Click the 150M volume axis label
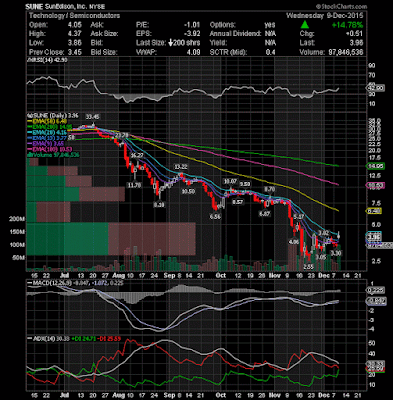This screenshot has height=400, width=393. click(x=17, y=232)
